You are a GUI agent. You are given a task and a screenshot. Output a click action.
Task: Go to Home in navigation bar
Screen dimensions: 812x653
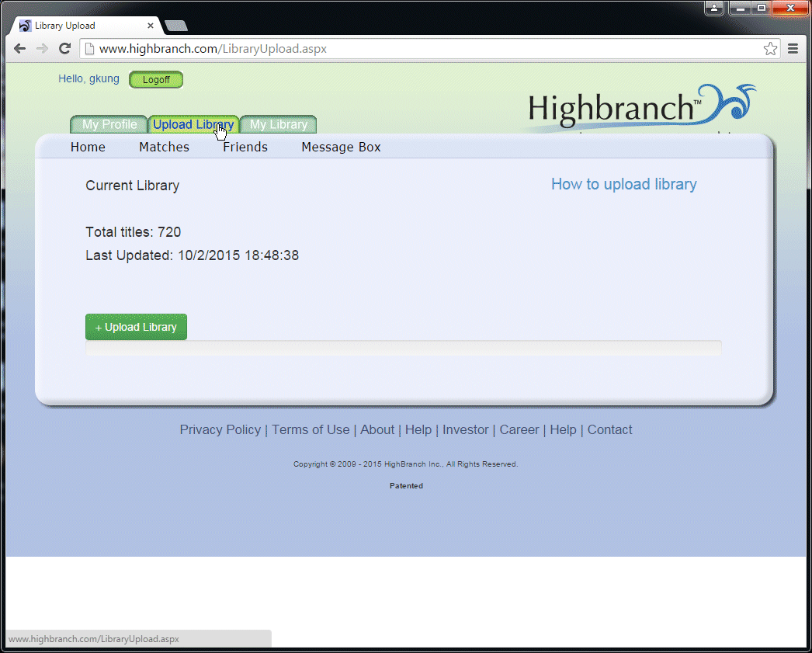(x=88, y=147)
